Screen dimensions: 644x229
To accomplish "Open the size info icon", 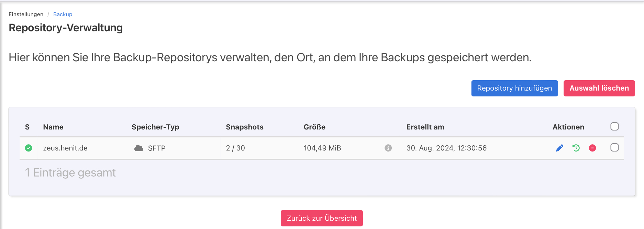I will coord(388,148).
